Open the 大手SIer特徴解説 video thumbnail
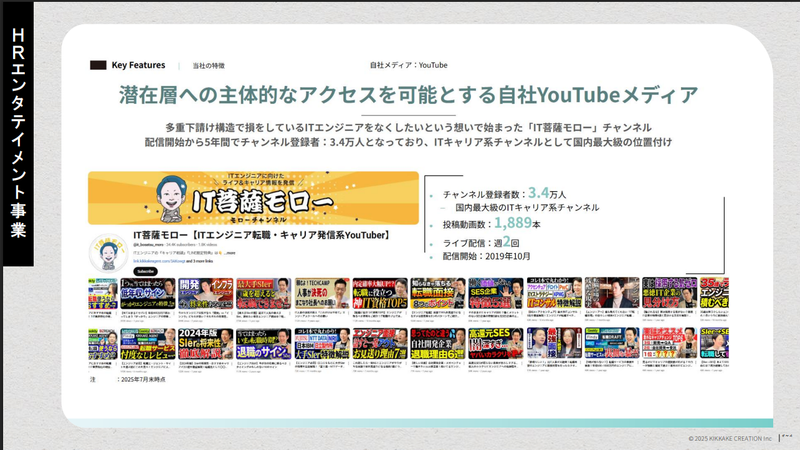 [x=322, y=344]
